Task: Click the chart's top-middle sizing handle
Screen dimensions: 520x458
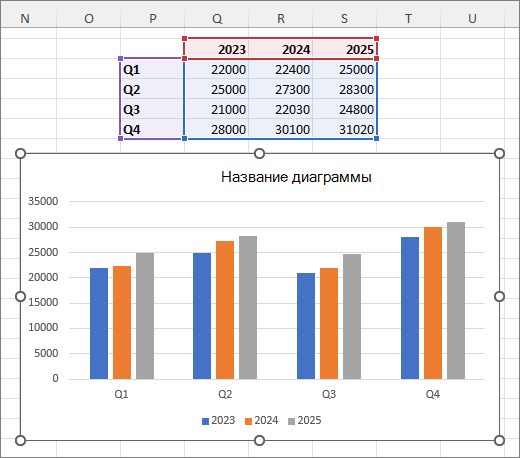Action: click(x=259, y=153)
